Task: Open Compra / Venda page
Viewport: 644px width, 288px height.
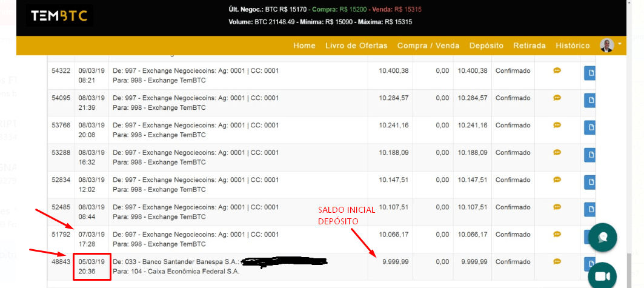Action: pos(428,45)
